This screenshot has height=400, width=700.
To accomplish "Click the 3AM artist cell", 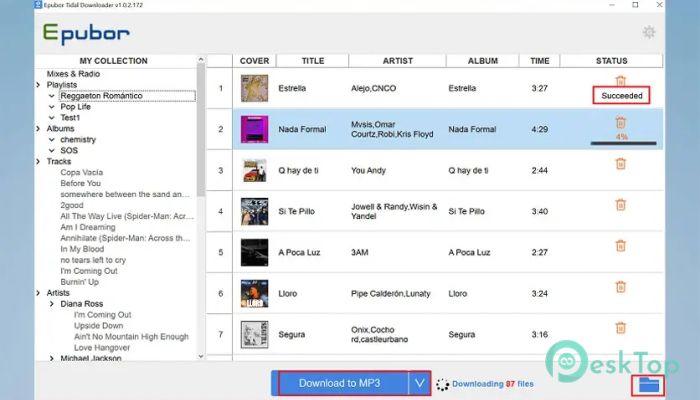I will click(x=359, y=253).
